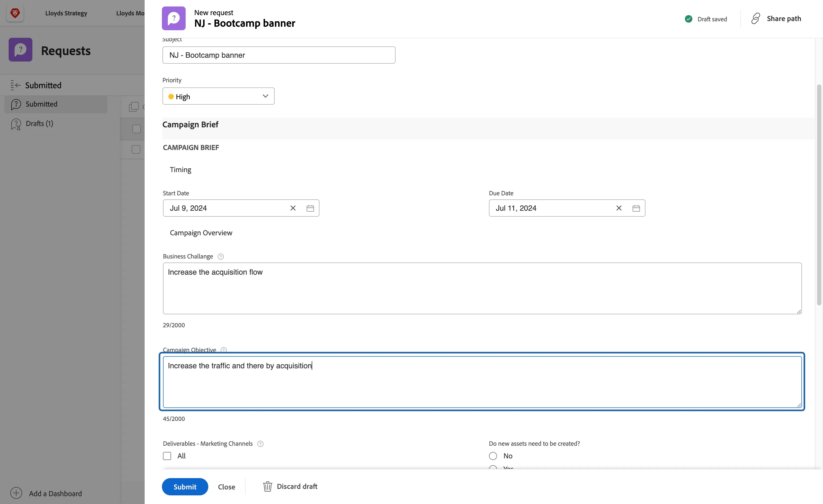Clear the Start Date with the X icon

point(293,208)
